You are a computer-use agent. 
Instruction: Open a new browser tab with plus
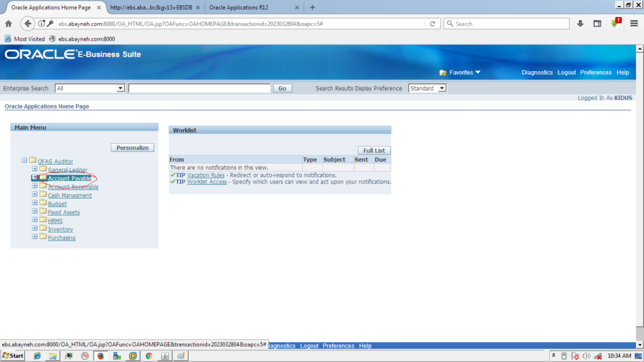pos(313,8)
